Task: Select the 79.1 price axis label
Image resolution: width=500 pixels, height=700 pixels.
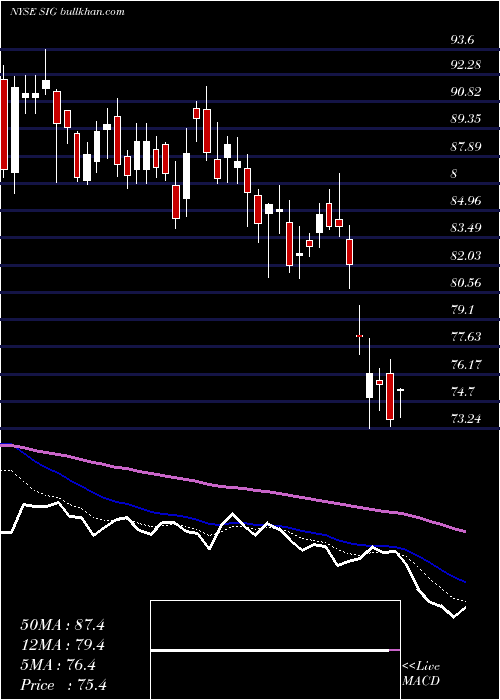Action: click(462, 309)
